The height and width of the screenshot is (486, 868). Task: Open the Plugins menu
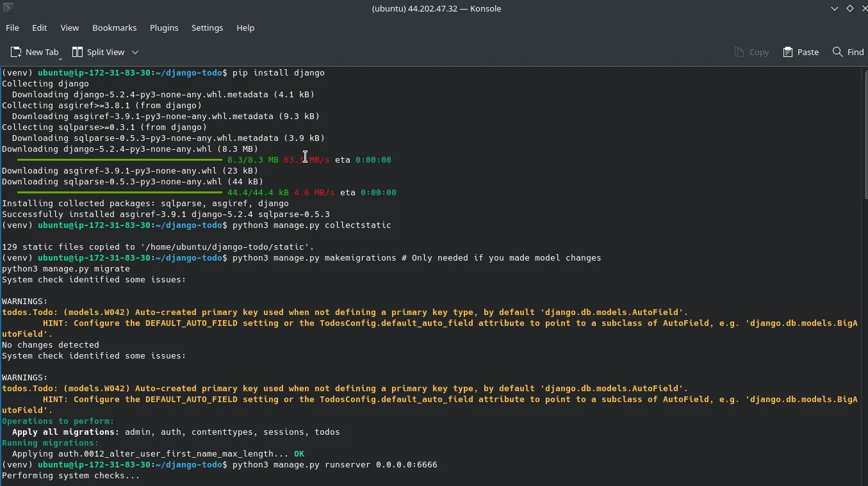[164, 28]
